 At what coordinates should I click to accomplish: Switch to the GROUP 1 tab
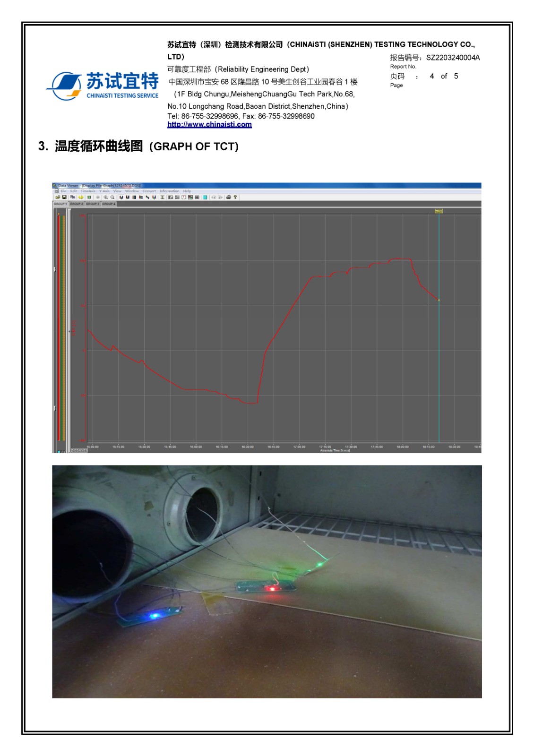click(60, 204)
